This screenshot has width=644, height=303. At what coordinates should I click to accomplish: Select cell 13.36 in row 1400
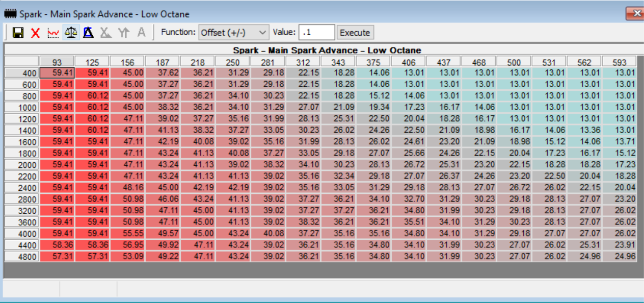click(584, 130)
